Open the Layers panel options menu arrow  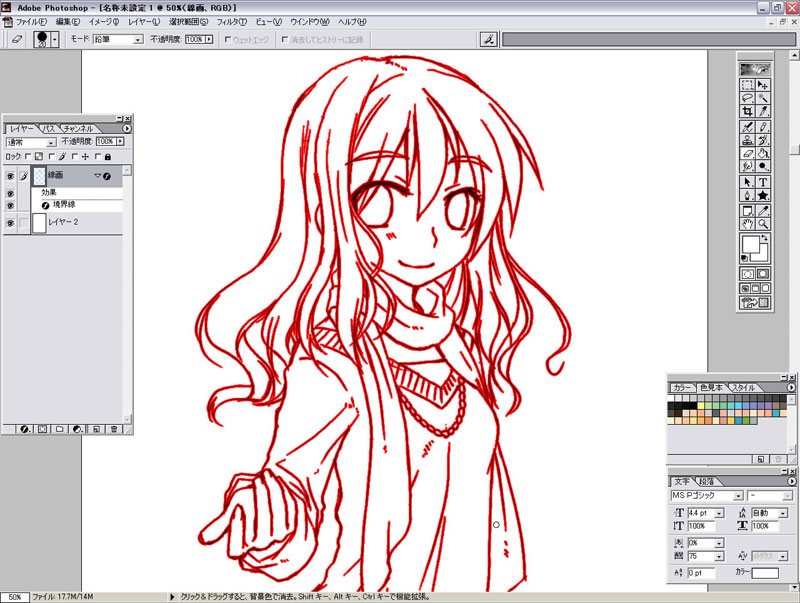click(127, 129)
